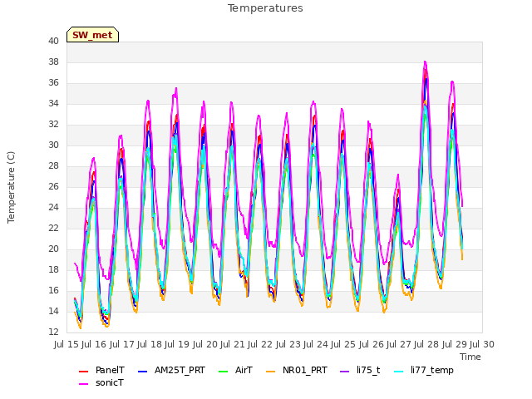Click the Jul 17 x-axis date
This screenshot has height=399, width=532.
[122, 344]
